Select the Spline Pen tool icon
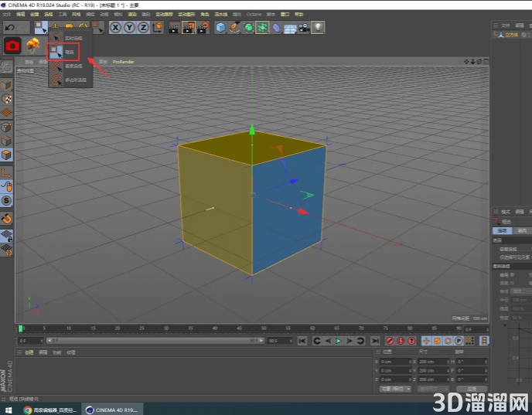532x415 pixels. coord(234,28)
